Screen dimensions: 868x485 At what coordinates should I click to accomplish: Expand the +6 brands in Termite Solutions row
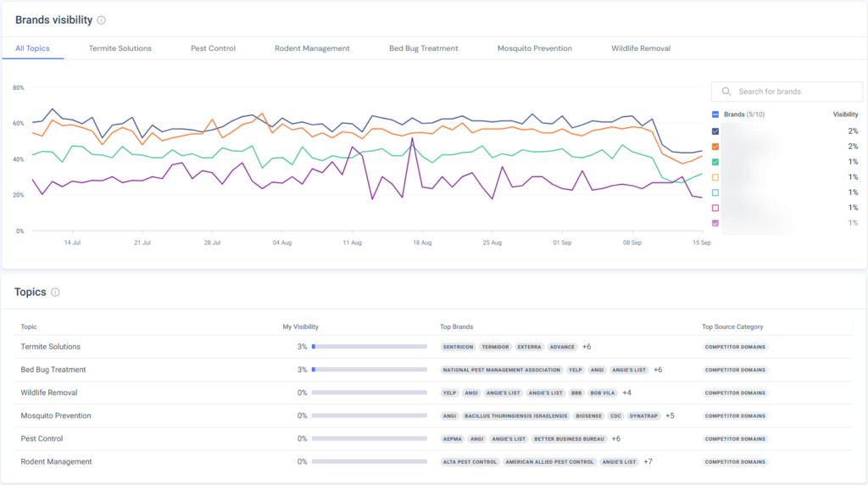[x=587, y=347]
